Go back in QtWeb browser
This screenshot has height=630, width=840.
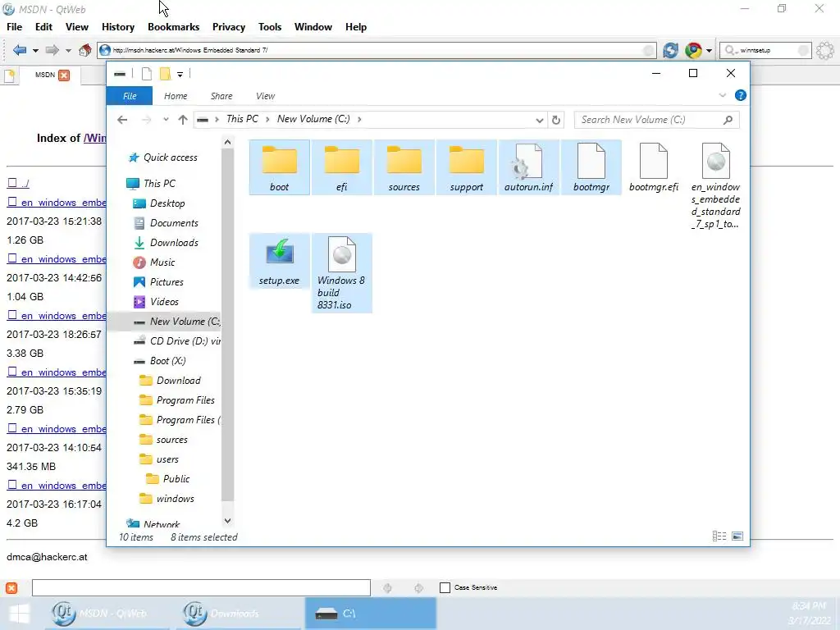coord(20,50)
